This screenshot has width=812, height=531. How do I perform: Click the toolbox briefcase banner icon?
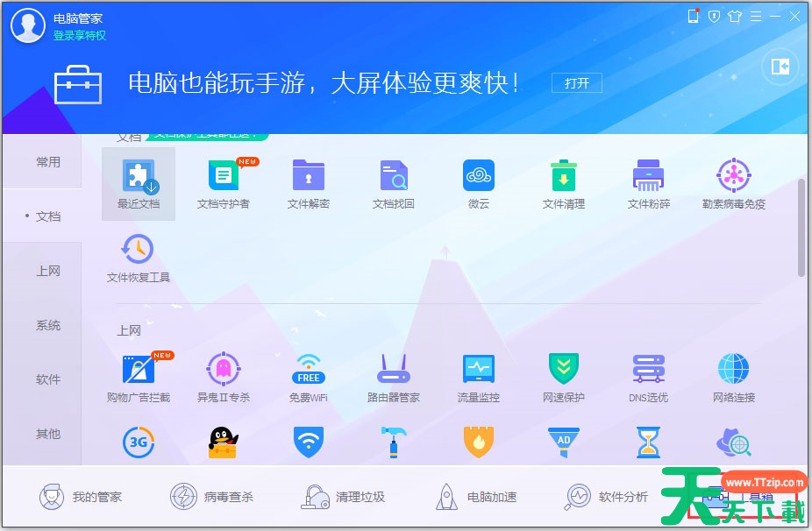(x=78, y=84)
